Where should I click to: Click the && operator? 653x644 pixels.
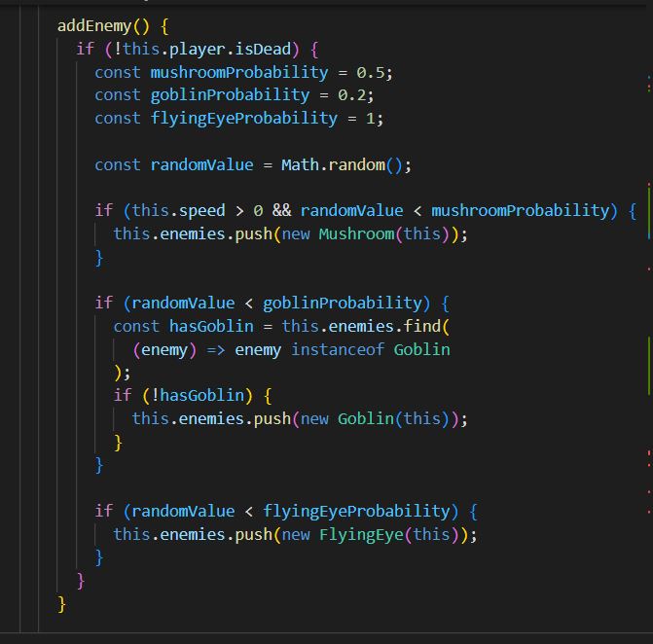pos(281,210)
